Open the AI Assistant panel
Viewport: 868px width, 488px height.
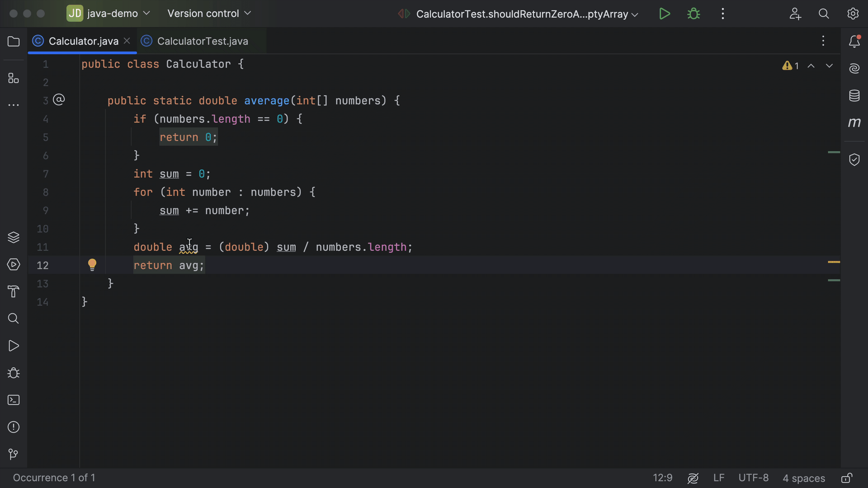point(854,68)
